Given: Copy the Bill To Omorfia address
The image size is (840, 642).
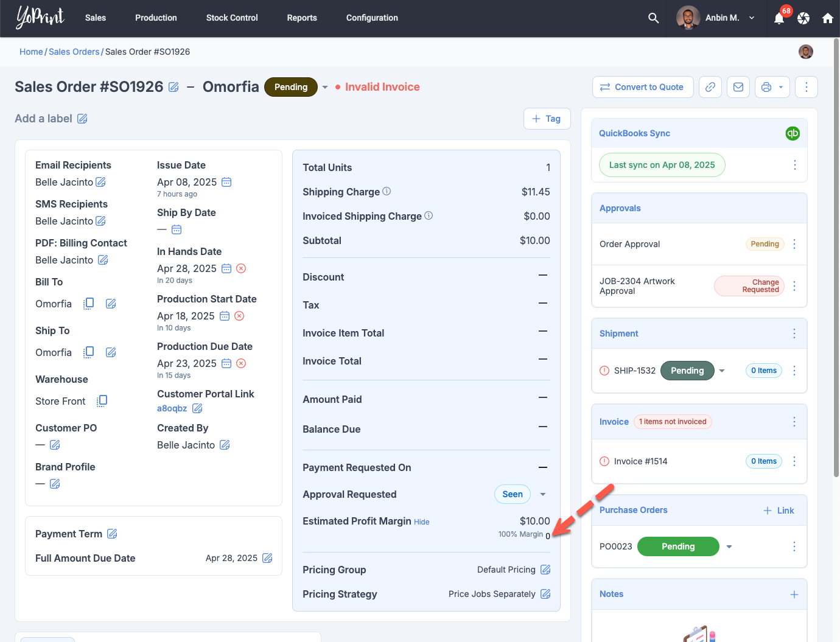Looking at the screenshot, I should pyautogui.click(x=88, y=304).
